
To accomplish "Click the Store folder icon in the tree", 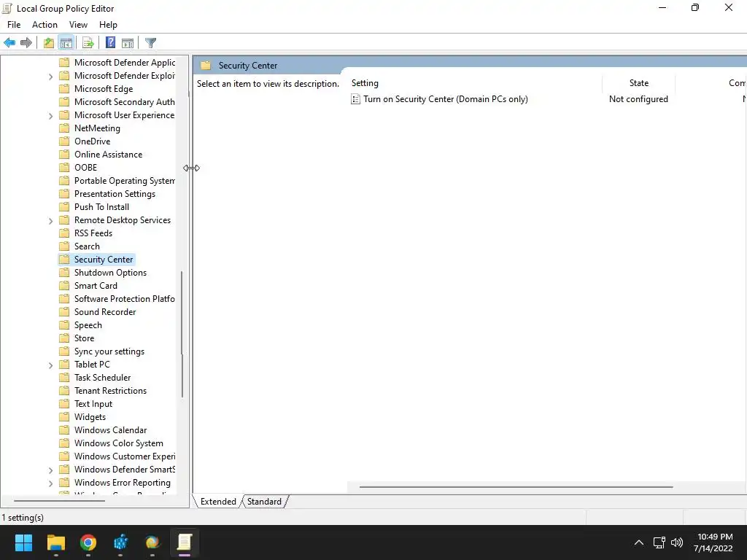I will [64, 338].
